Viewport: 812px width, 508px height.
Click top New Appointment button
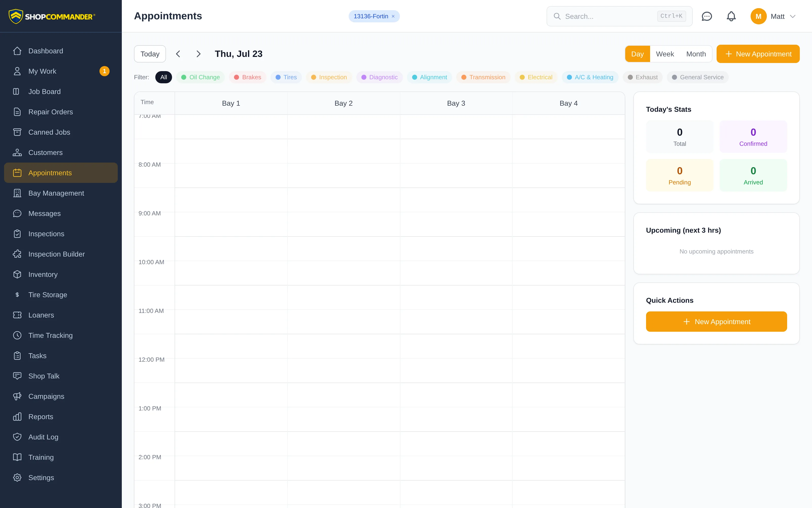pyautogui.click(x=758, y=54)
